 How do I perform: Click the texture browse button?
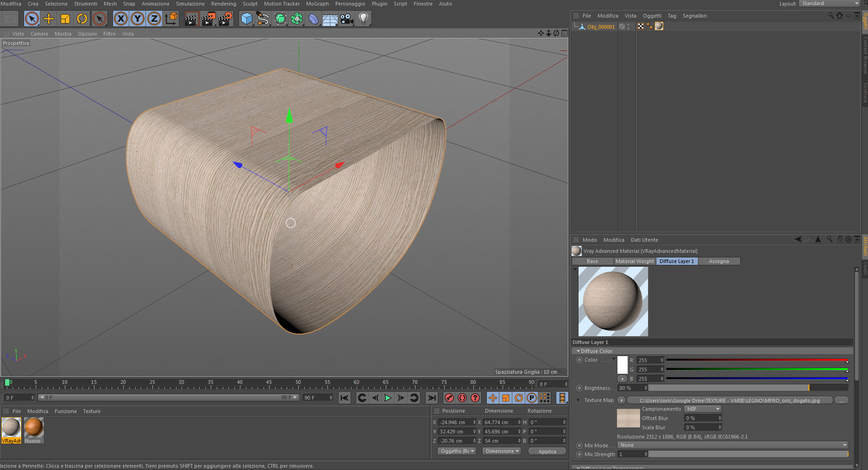[841, 400]
